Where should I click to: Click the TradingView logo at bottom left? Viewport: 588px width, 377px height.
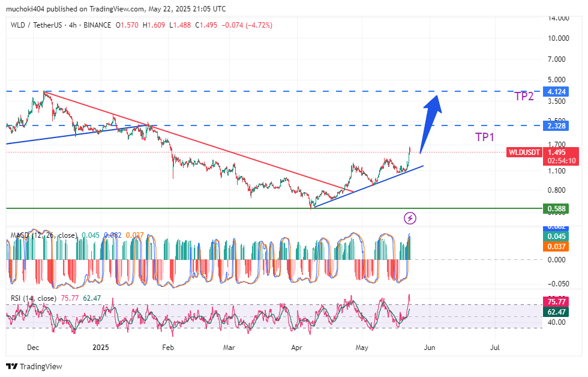(x=34, y=366)
